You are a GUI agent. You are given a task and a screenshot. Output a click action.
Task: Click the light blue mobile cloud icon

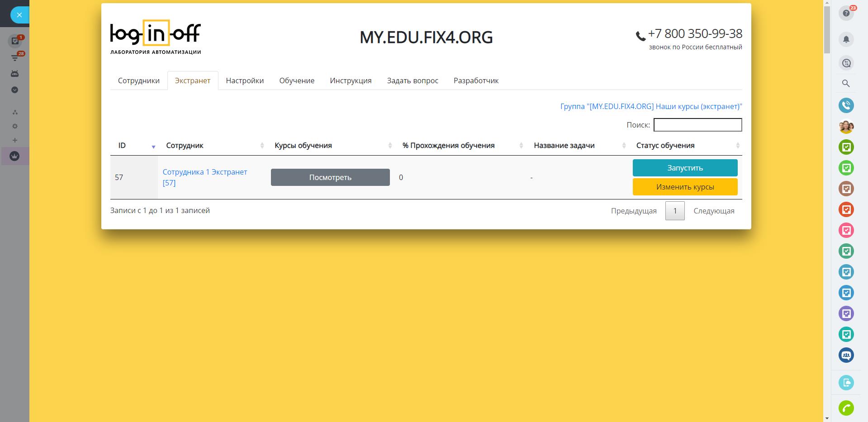pos(846,383)
